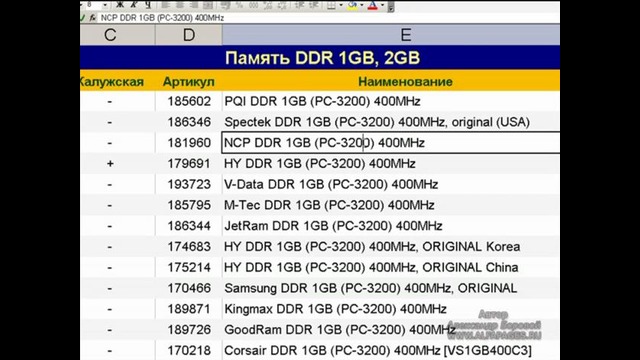
Task: Select article cell 189871
Action: tap(189, 309)
